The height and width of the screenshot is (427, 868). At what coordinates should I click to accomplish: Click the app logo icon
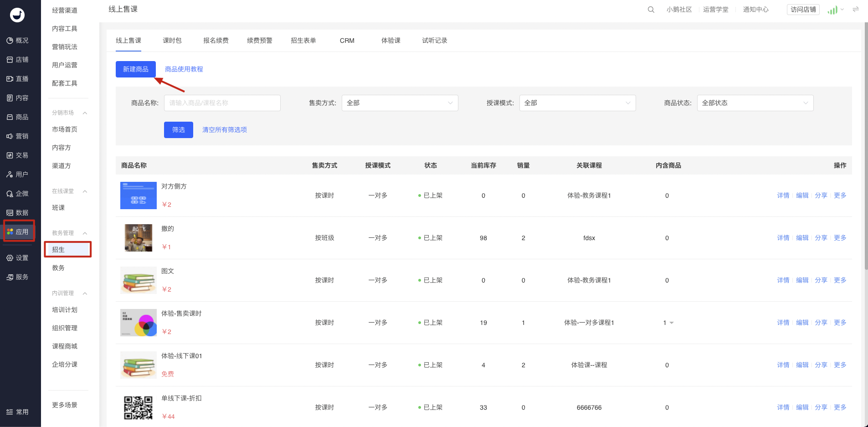[17, 15]
